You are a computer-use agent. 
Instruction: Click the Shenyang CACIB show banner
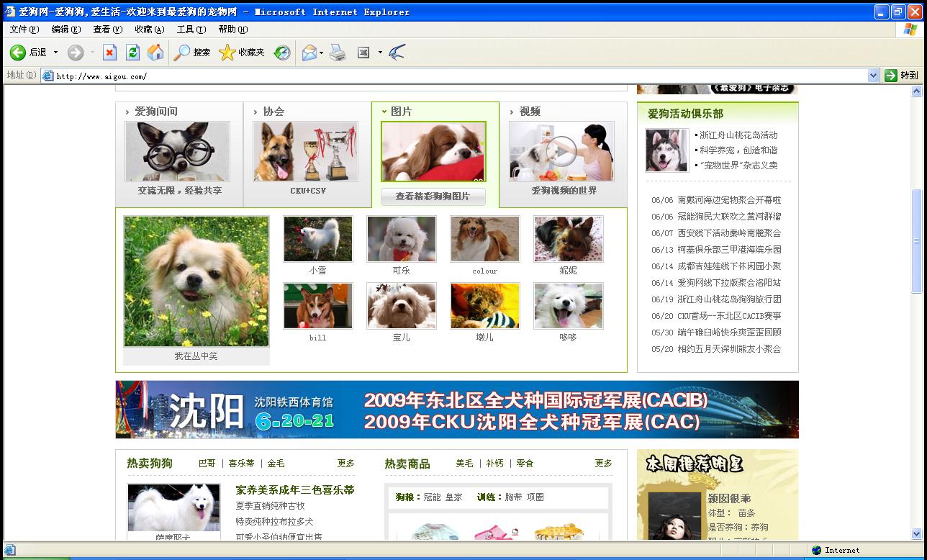tap(457, 410)
